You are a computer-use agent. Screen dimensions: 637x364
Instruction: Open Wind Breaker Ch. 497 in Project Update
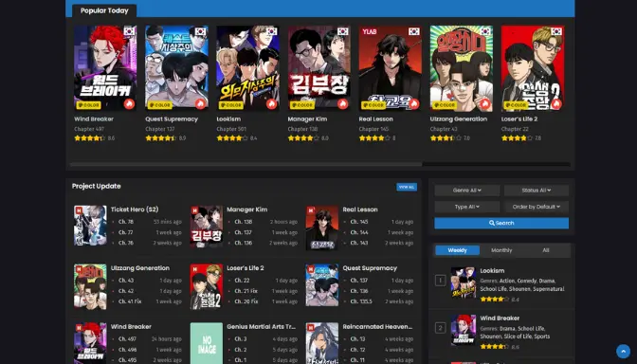pyautogui.click(x=128, y=338)
